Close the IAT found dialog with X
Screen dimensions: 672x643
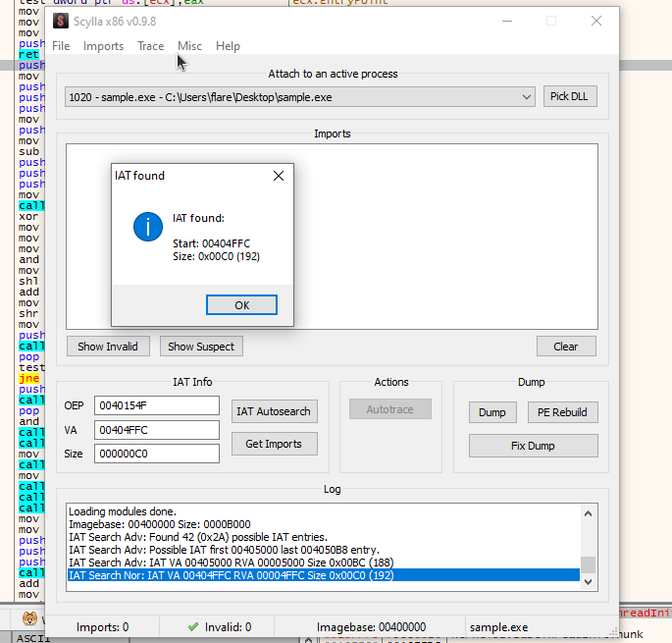[279, 176]
